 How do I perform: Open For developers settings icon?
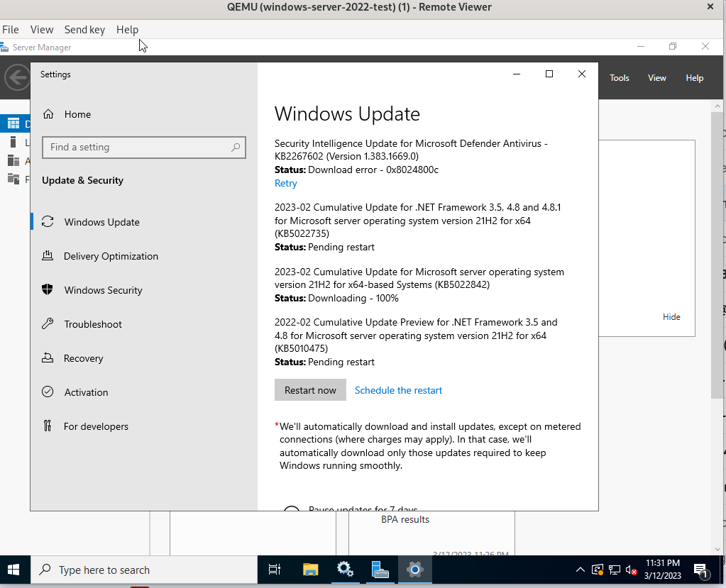(46, 426)
